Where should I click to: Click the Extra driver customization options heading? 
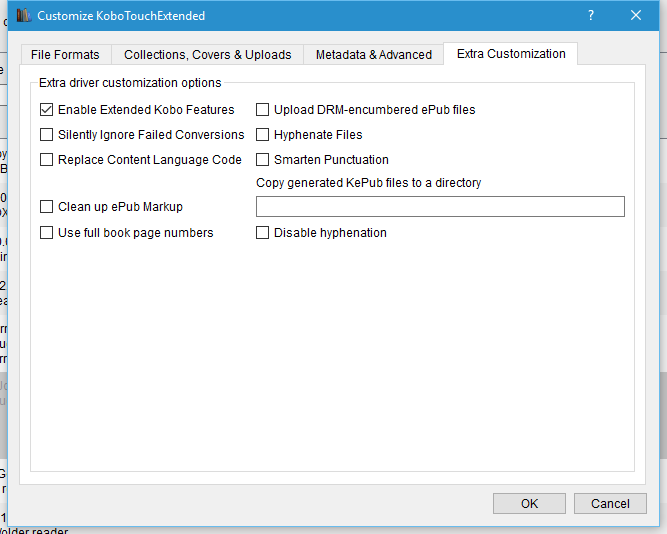tap(130, 83)
